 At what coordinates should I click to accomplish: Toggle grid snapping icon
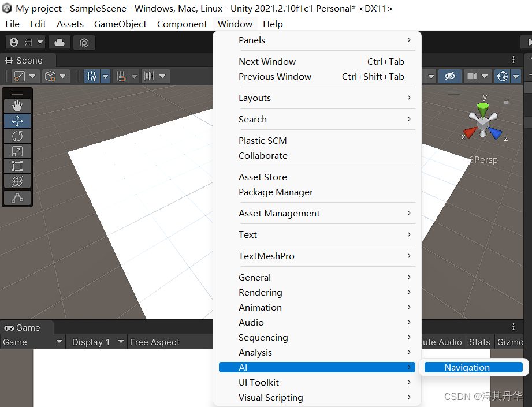coord(120,76)
